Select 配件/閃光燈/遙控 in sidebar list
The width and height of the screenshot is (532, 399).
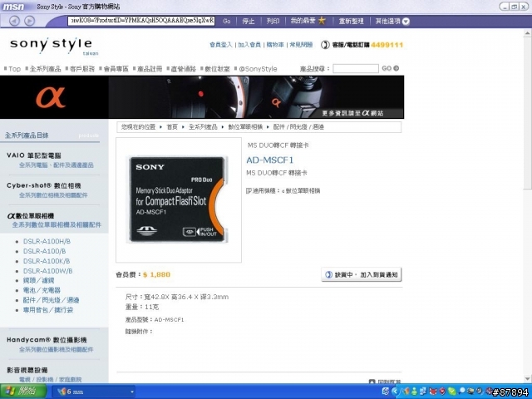click(51, 300)
